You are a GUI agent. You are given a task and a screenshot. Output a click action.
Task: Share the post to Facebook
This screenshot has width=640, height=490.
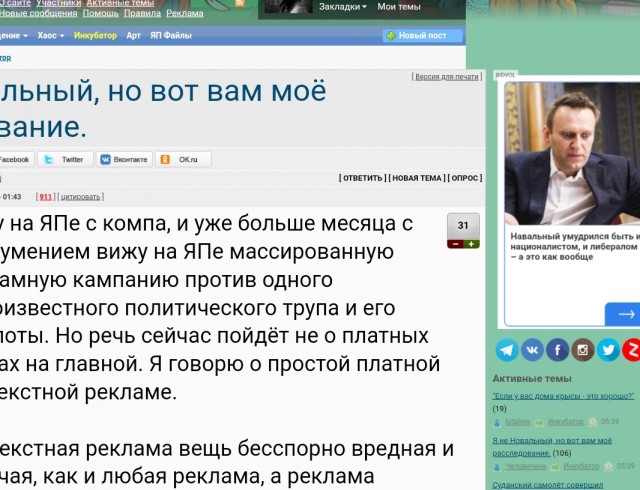pyautogui.click(x=15, y=160)
